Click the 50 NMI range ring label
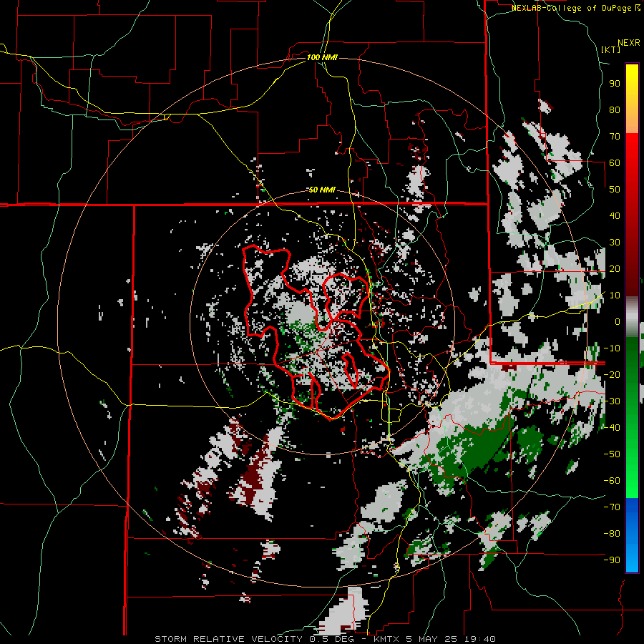The image size is (644, 644). 322,190
